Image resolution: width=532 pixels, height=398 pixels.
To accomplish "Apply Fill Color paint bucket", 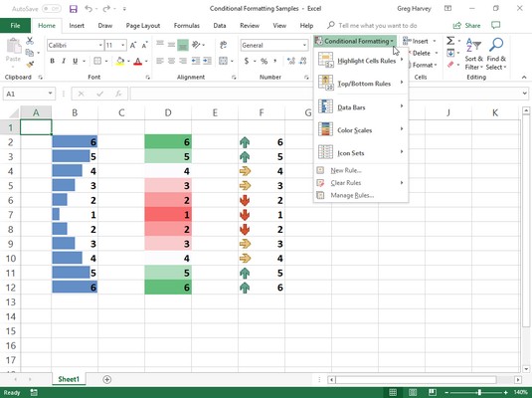I will (120, 62).
